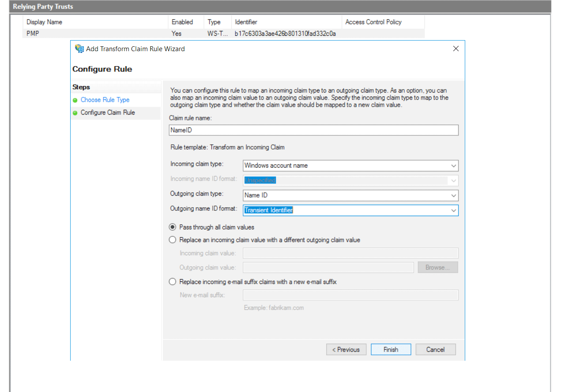Screen dimensions: 561x392
Task: Select Configure Claim Rule step
Action: coord(107,112)
